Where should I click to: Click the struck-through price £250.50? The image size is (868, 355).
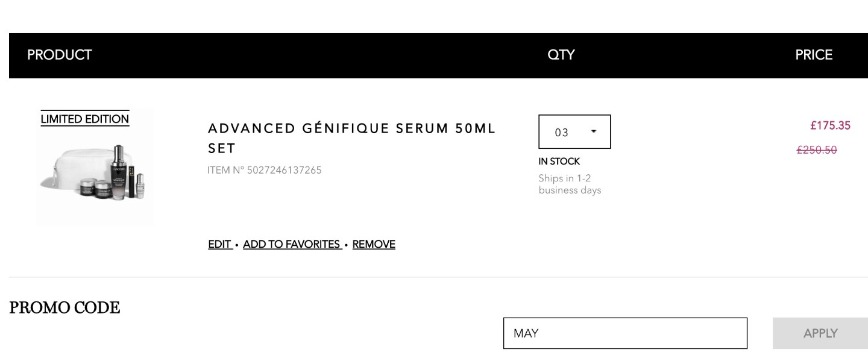coord(817,150)
